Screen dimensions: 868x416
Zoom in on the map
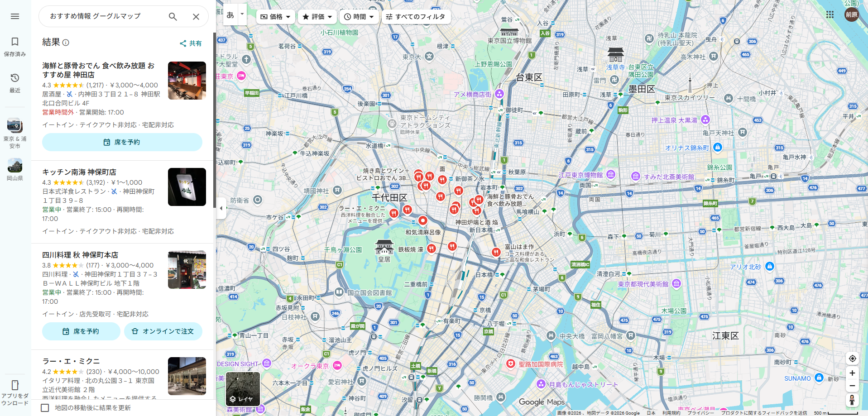tap(852, 373)
